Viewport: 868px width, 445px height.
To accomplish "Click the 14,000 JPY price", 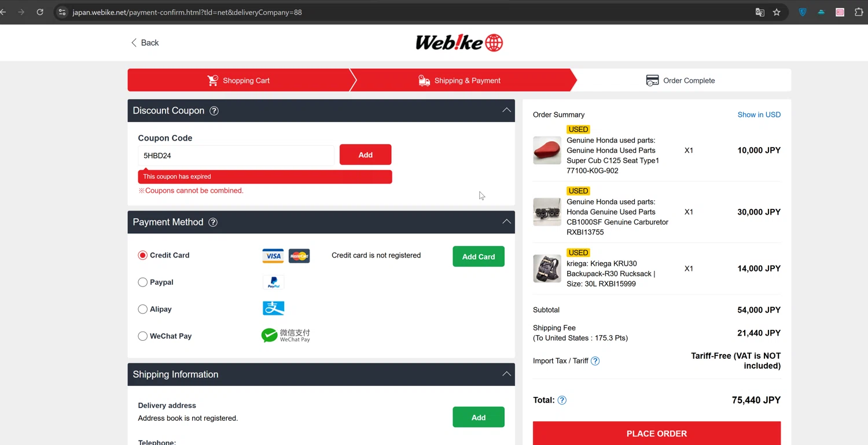I will (x=759, y=269).
